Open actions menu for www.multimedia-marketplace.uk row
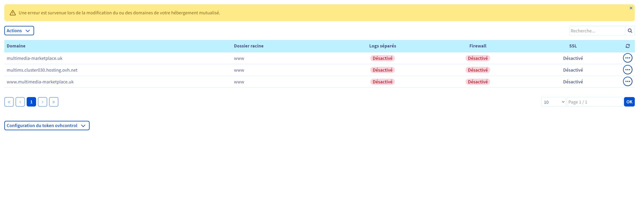644x214 pixels. coord(628,81)
